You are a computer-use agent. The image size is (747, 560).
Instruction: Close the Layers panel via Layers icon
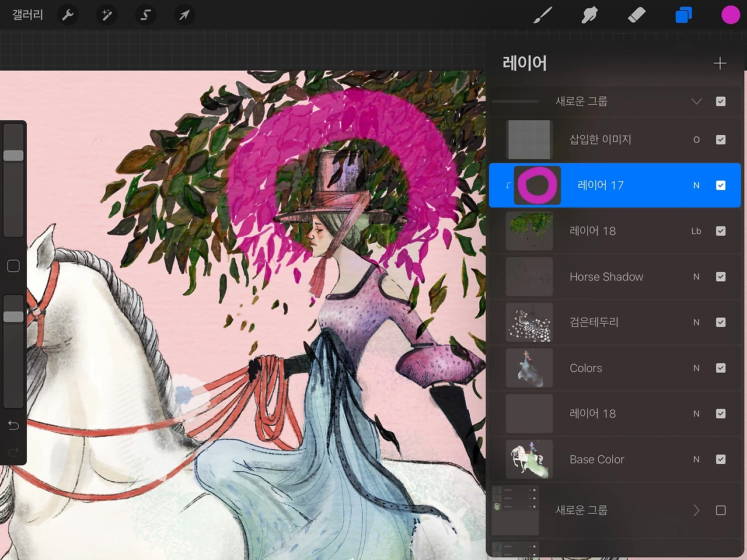[683, 15]
